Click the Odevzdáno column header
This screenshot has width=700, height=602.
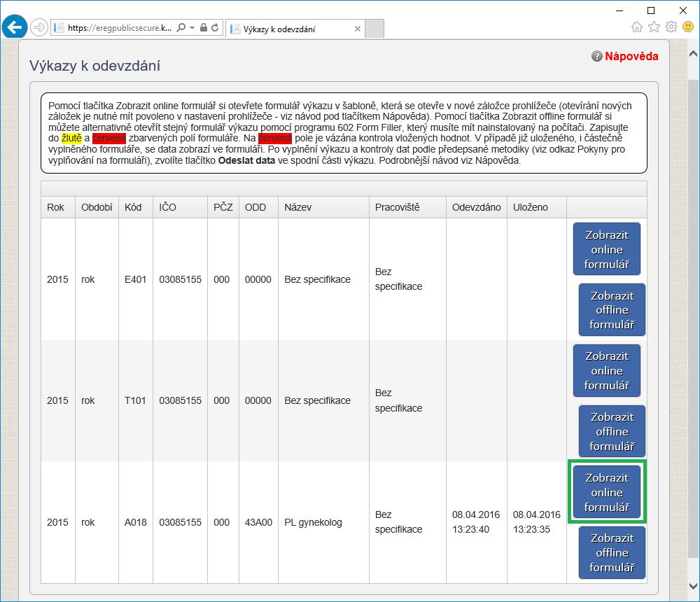[x=476, y=207]
